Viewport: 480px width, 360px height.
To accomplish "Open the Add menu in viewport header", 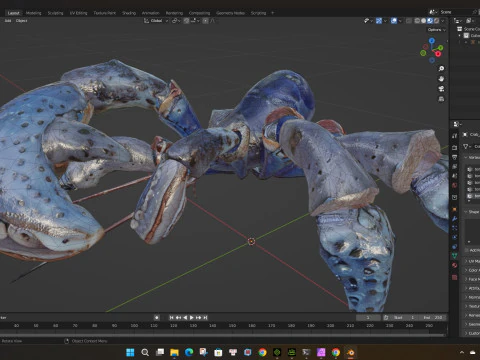I will (8, 21).
